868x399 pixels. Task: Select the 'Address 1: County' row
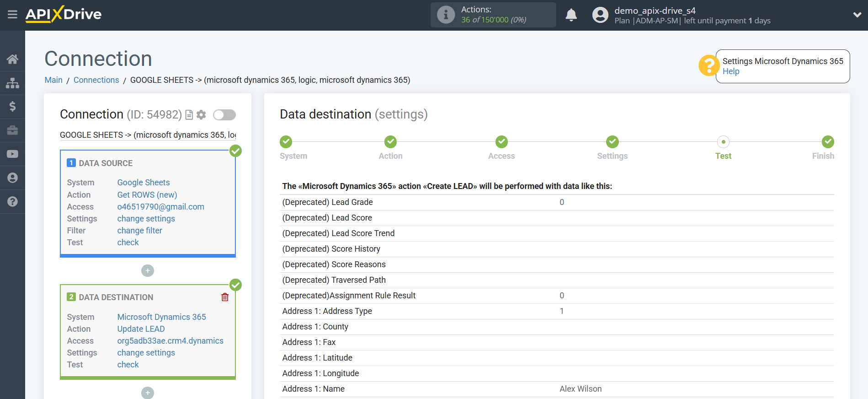tap(557, 327)
